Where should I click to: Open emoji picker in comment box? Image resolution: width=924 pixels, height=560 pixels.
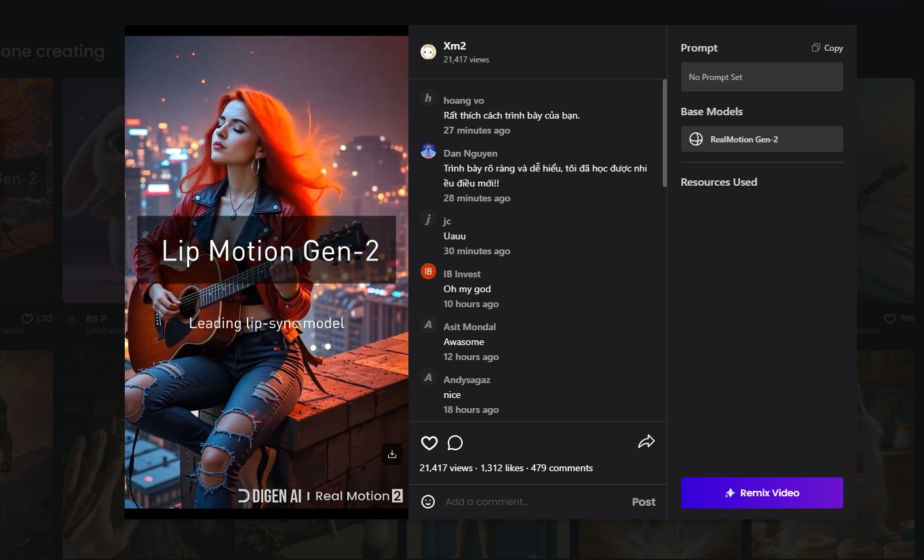pos(428,502)
